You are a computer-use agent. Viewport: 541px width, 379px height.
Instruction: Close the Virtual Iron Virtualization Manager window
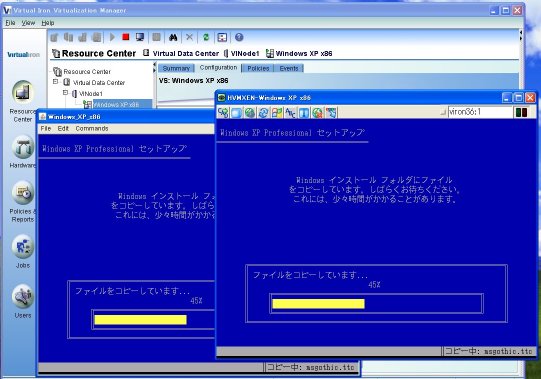(x=517, y=10)
